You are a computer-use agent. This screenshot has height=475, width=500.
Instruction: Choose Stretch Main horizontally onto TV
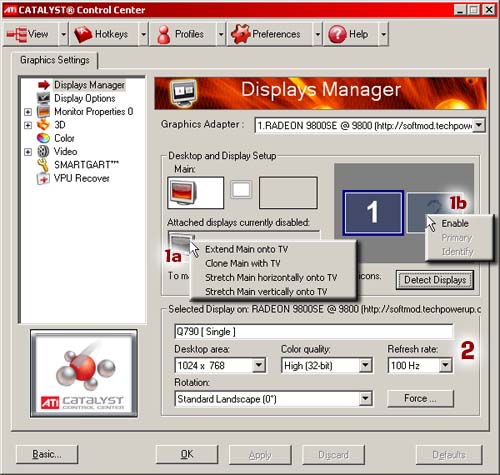[x=271, y=277]
